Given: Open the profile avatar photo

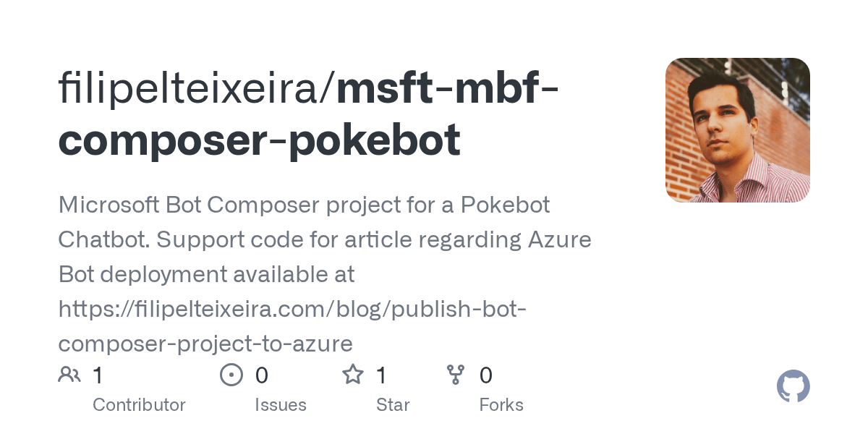Looking at the screenshot, I should point(737,130).
